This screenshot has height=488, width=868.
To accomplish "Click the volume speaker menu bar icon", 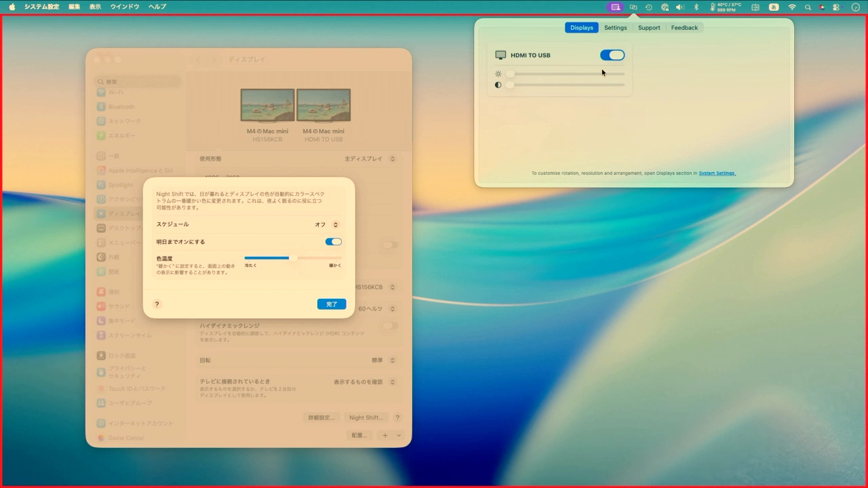I will [679, 7].
